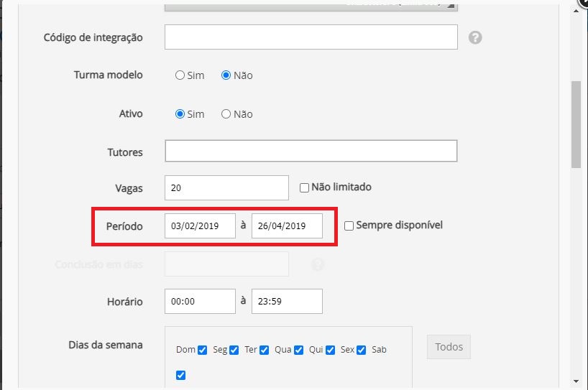Click the Horário start time 00:00
Image resolution: width=588 pixels, height=390 pixels.
pos(200,302)
